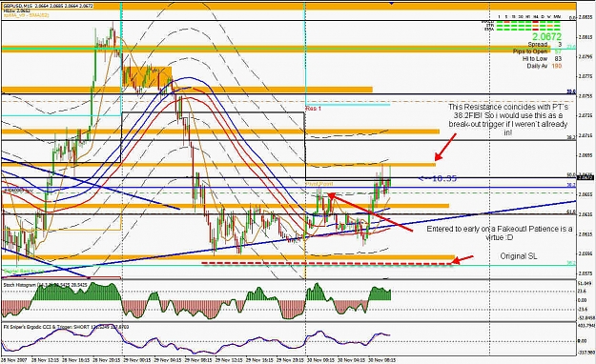Click the '30 Nov 08:15' time axis label
Viewport: 596px width, 364px height.
tap(381, 359)
